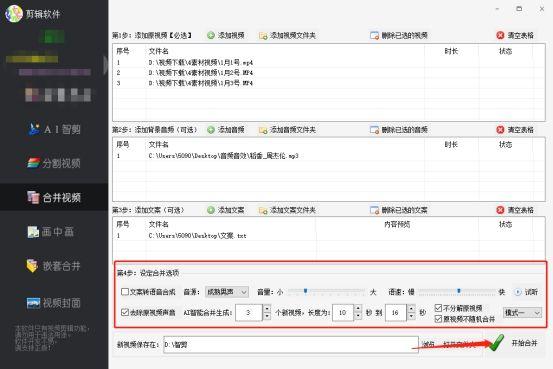Decrease the new video count stepper
The height and width of the screenshot is (369, 553).
[x=267, y=316]
